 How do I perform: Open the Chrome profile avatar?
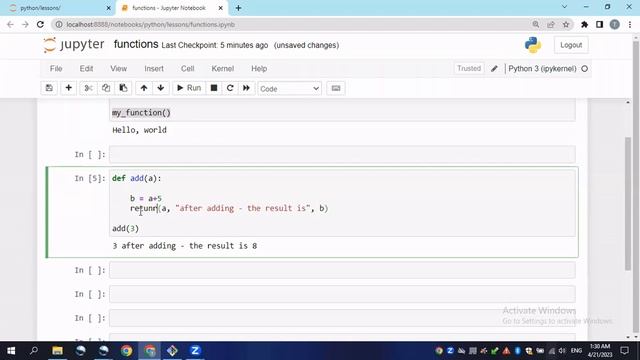pos(614,24)
